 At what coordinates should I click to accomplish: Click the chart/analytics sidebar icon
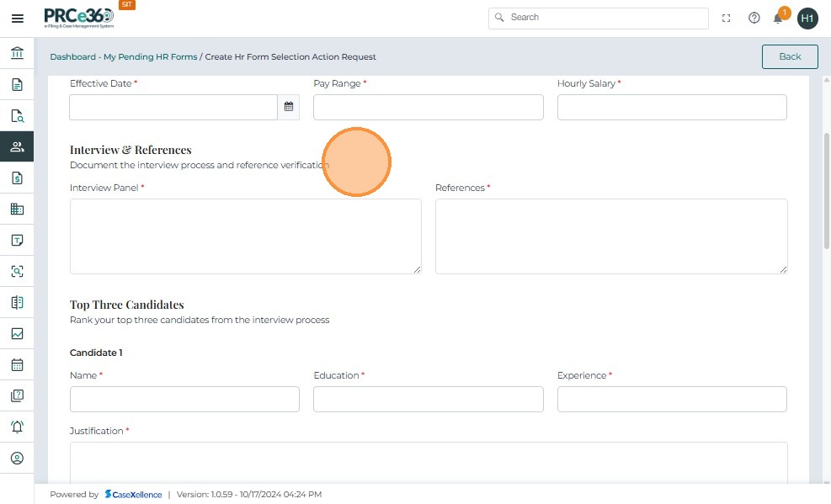pos(17,333)
